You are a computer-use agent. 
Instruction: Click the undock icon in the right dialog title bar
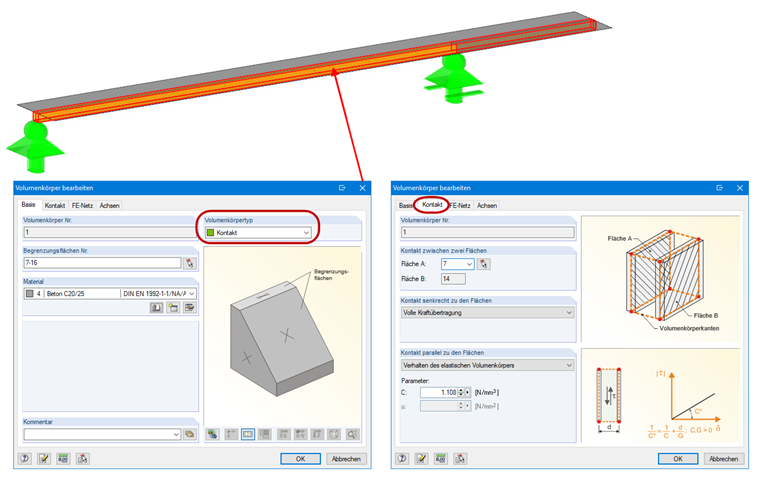click(720, 188)
